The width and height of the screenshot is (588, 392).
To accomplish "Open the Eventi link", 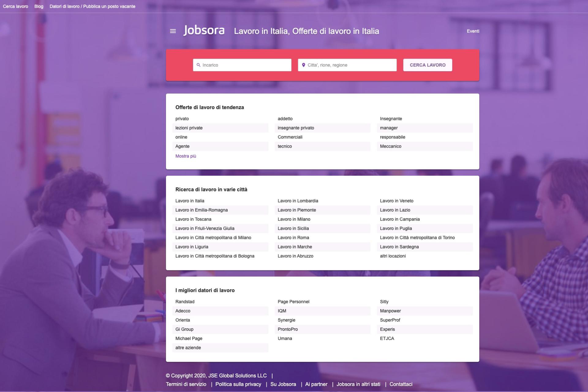I will click(x=473, y=31).
